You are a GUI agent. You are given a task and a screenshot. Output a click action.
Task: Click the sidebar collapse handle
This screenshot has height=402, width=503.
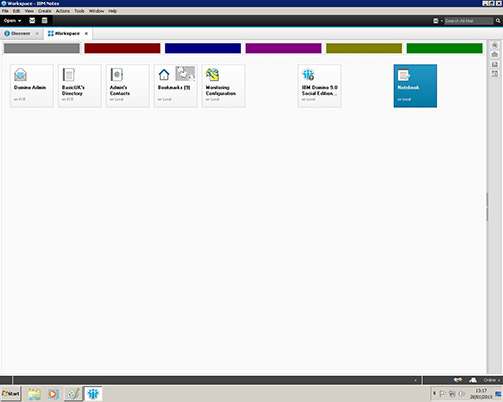click(487, 207)
